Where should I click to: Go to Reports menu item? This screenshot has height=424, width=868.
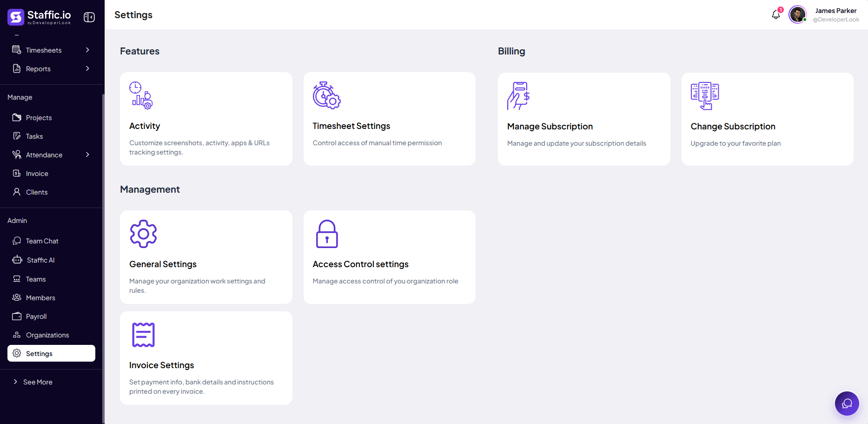tap(51, 68)
